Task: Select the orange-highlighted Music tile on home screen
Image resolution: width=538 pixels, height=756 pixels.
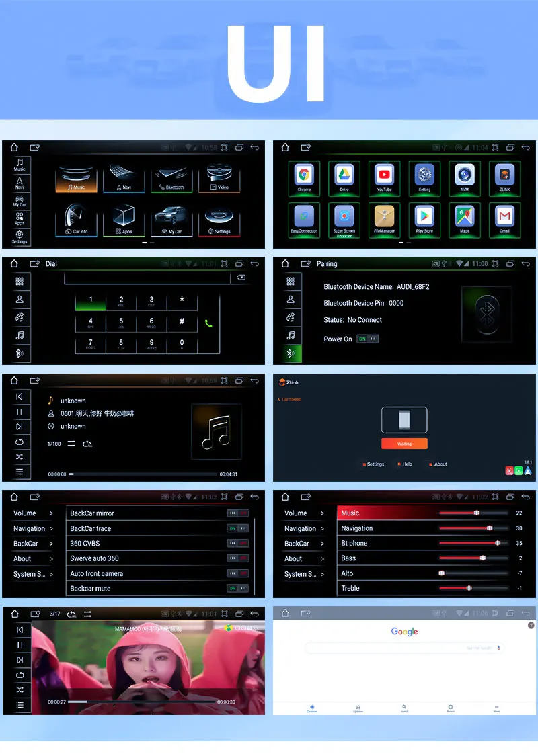Action: pyautogui.click(x=76, y=178)
